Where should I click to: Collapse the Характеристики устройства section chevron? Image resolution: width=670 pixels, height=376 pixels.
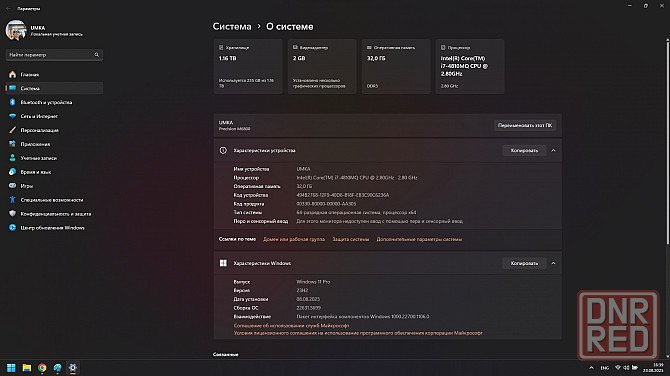[553, 150]
